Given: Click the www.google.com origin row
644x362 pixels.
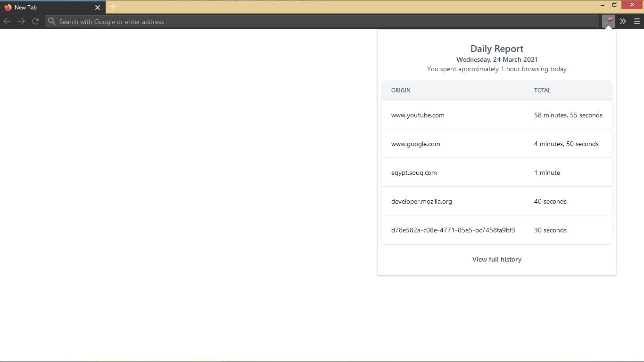Looking at the screenshot, I should 497,144.
